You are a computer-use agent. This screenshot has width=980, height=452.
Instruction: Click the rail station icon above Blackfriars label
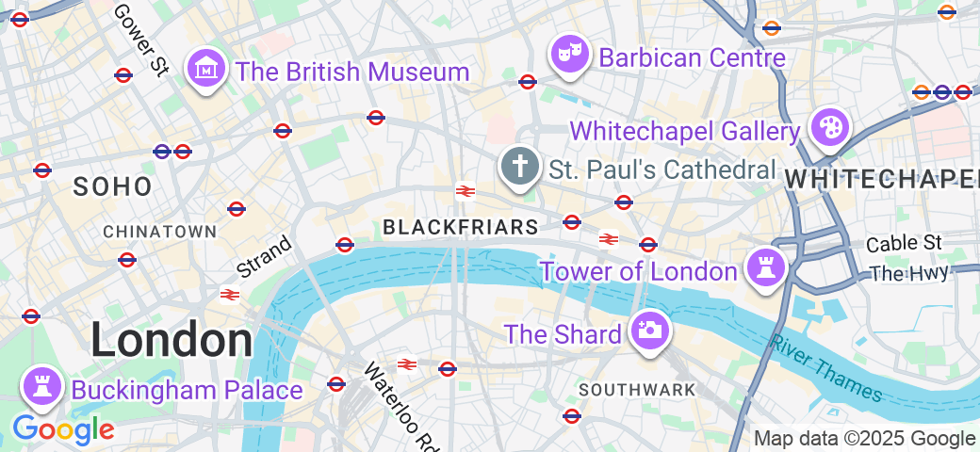(464, 191)
